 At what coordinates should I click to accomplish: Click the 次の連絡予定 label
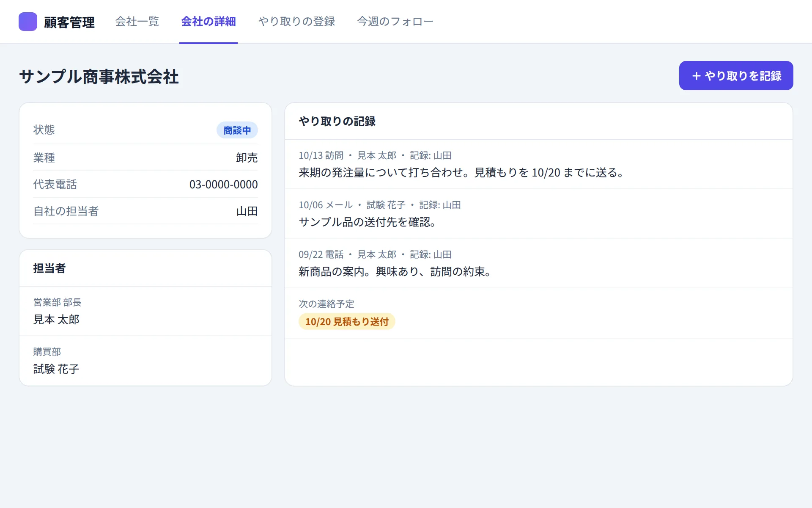pos(326,304)
